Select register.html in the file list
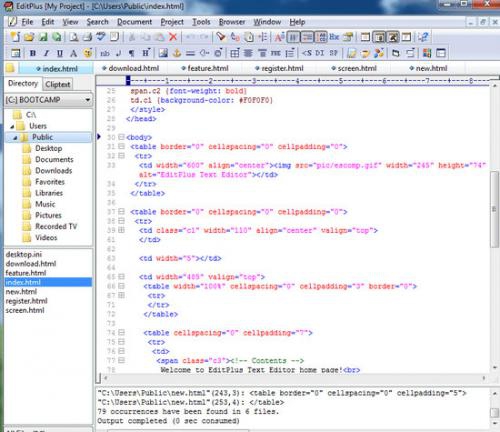This screenshot has width=500, height=432. [x=26, y=301]
